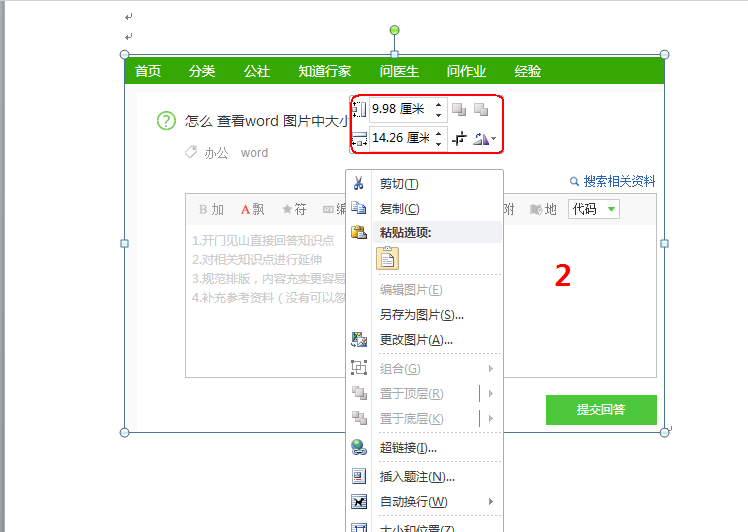Decrease width using spinner down arrow
Image resolution: width=748 pixels, height=532 pixels.
tap(438, 143)
